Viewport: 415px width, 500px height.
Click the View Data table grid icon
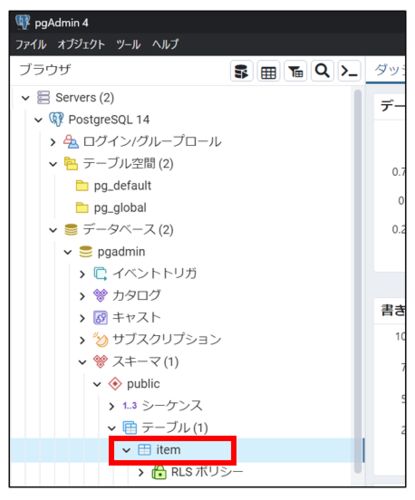point(268,71)
